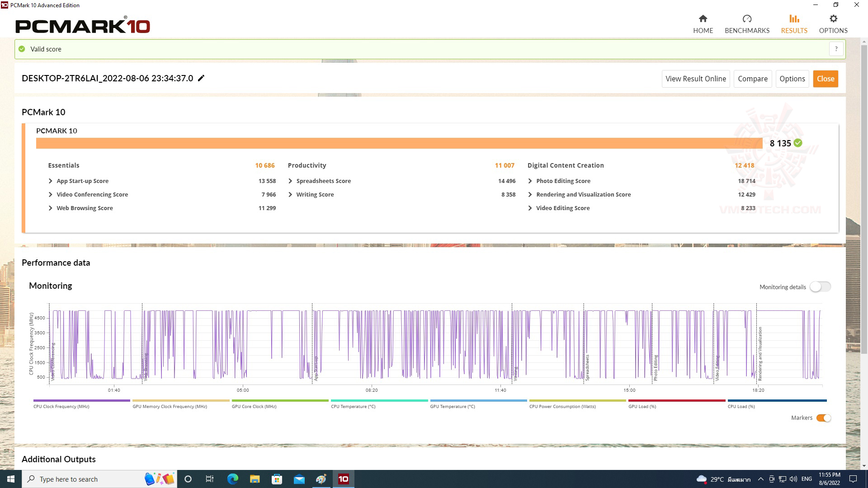
Task: Click the green valid score check icon
Action: coord(22,49)
